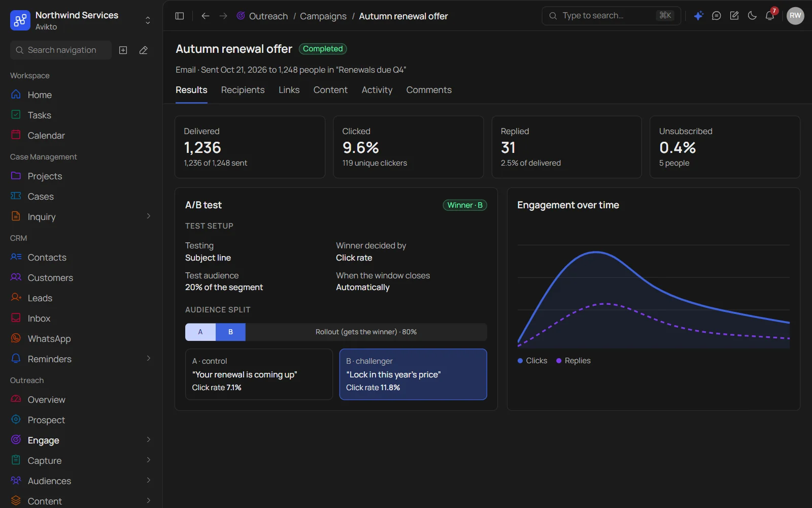Open the Northwind Services workspace switcher
The width and height of the screenshot is (812, 508).
click(x=81, y=20)
